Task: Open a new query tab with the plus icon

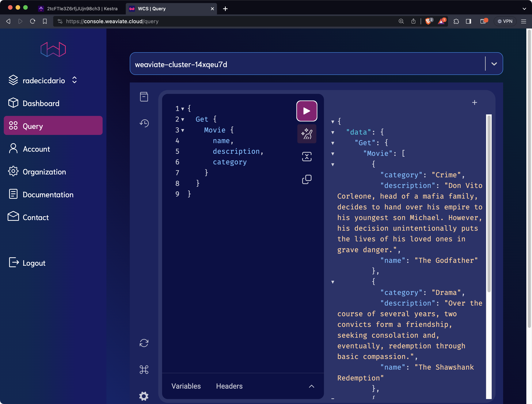Action: (x=474, y=102)
